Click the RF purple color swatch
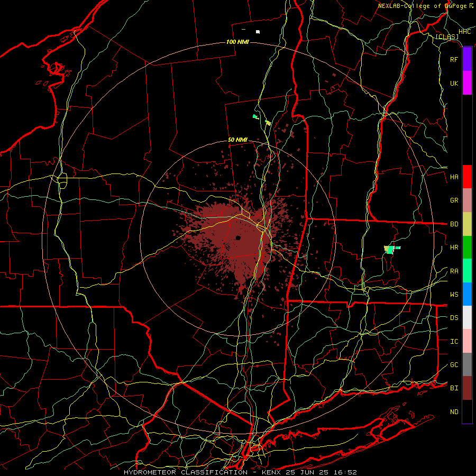Screen dimensions: 476x476 coord(467,59)
